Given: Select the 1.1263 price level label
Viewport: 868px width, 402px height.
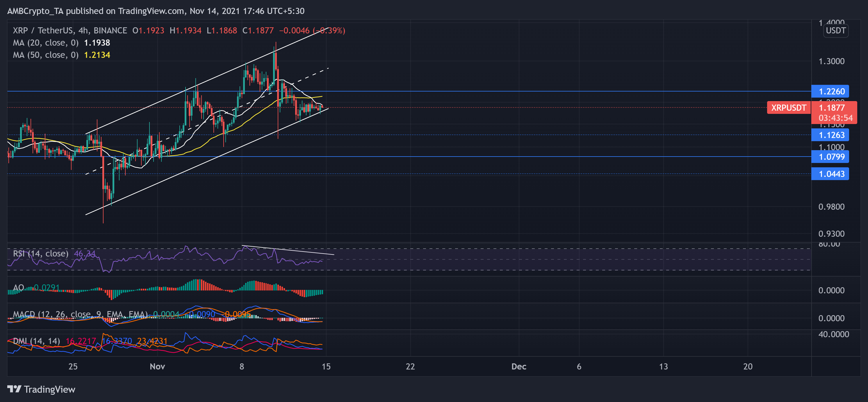Looking at the screenshot, I should (x=830, y=135).
